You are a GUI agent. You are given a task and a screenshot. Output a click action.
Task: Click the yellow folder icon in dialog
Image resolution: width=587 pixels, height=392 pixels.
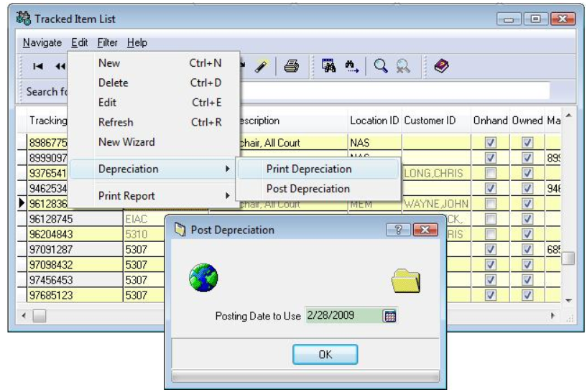point(405,280)
